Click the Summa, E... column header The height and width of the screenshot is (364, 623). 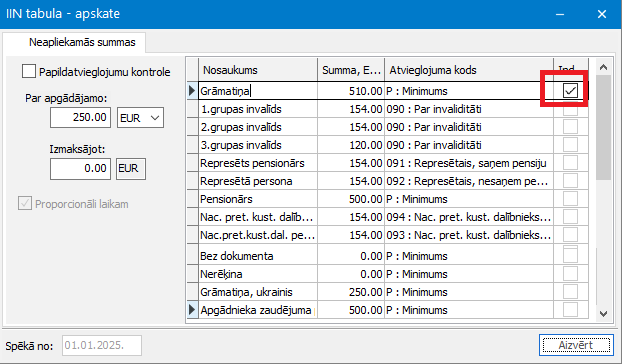pyautogui.click(x=351, y=70)
